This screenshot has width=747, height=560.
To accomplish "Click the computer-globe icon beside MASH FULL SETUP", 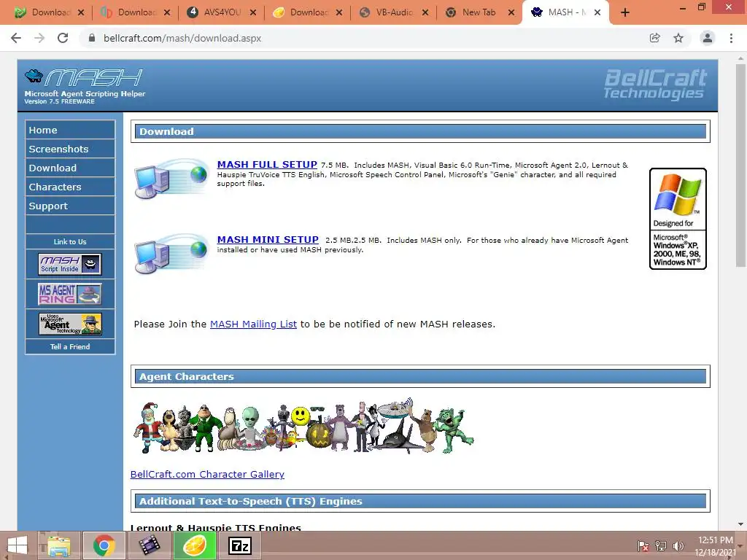I will pyautogui.click(x=172, y=179).
